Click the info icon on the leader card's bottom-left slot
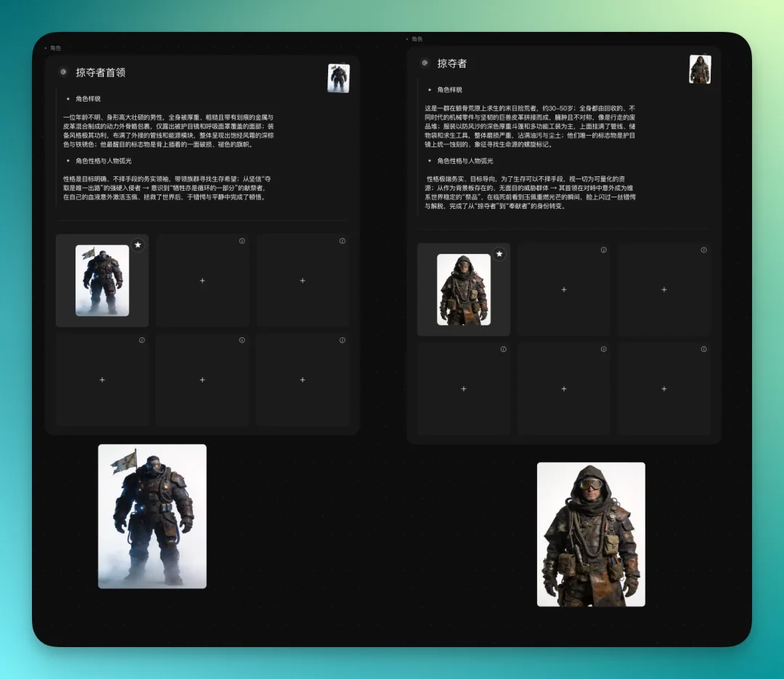784x679 pixels. [x=142, y=339]
